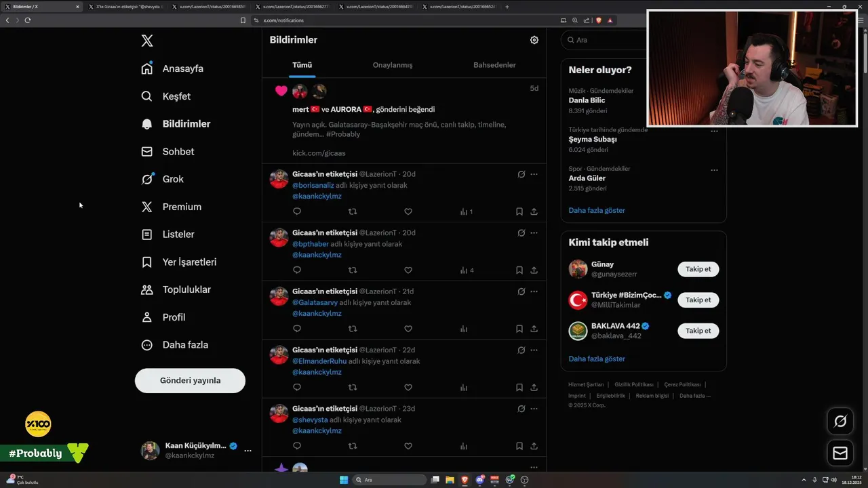
Task: Like the @shevysta reply post
Action: [408, 446]
